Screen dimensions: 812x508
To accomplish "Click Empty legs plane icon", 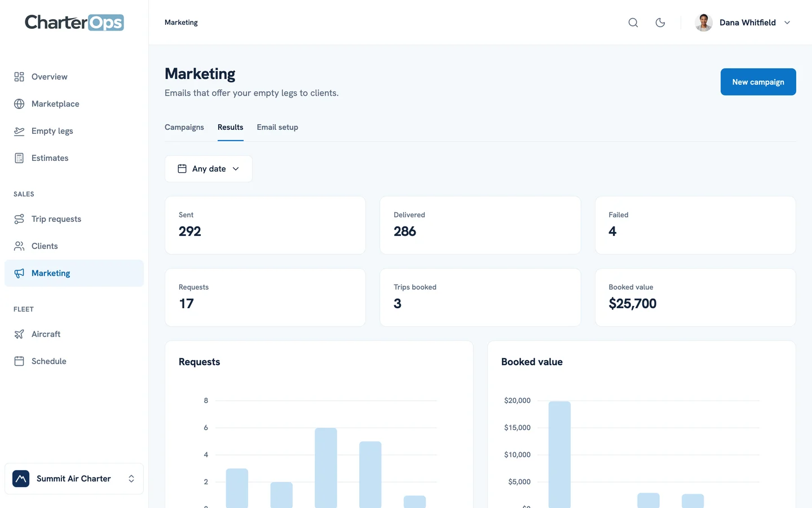I will click(x=19, y=131).
